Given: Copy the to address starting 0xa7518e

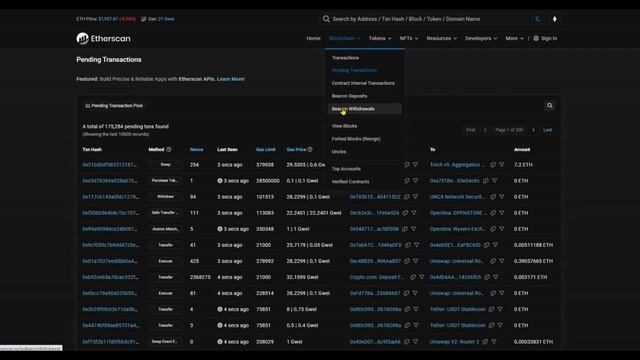Looking at the screenshot, I should click(486, 180).
